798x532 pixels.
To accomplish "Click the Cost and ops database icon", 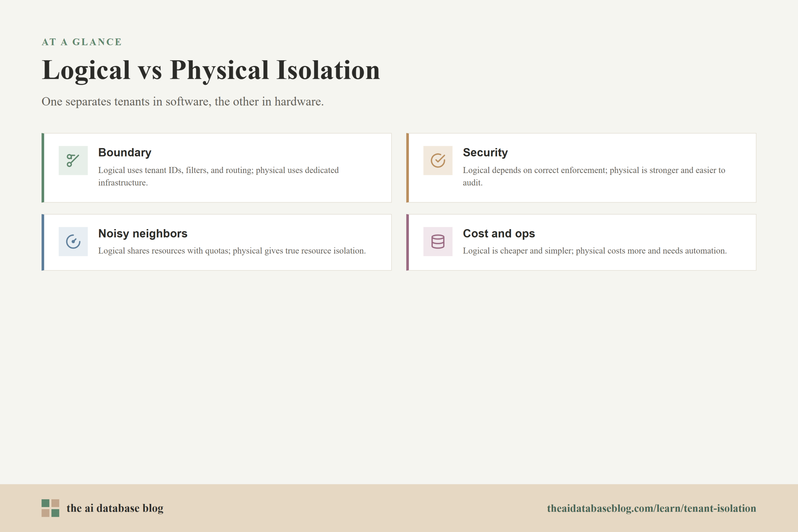I will (438, 242).
